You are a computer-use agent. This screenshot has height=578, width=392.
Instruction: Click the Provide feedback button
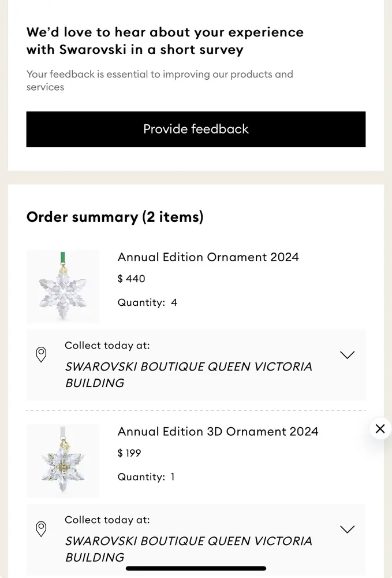tap(196, 129)
